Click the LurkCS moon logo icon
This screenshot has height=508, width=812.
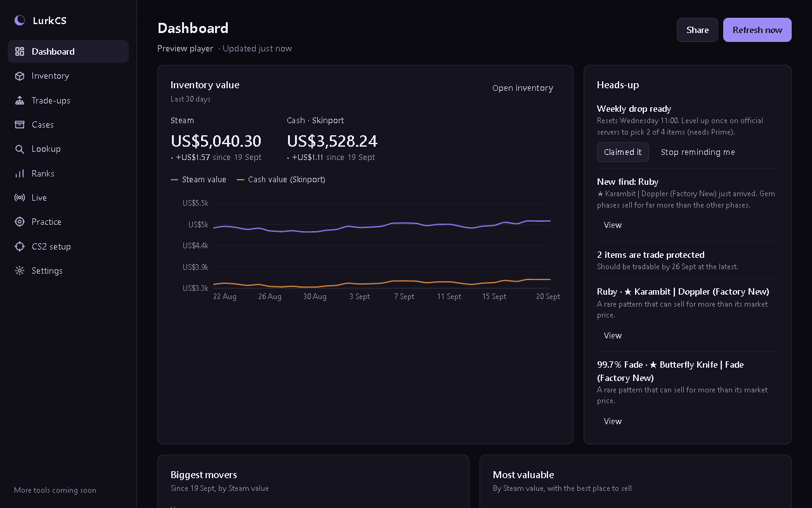coord(20,20)
